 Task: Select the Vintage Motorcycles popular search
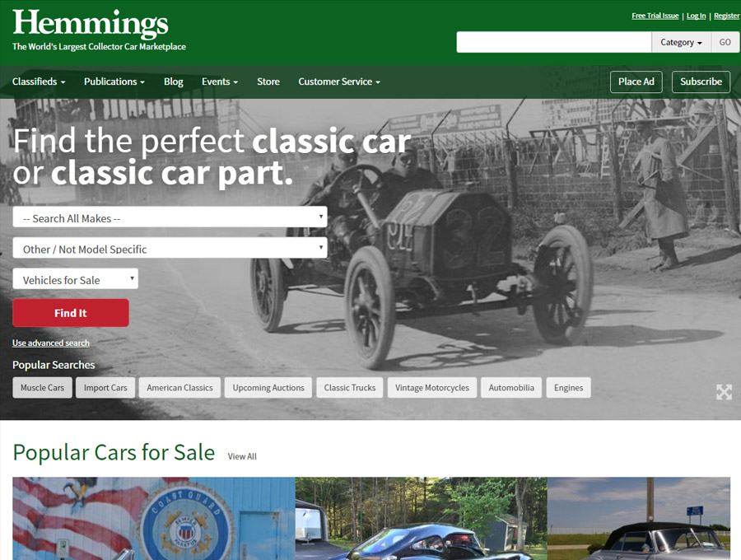pos(432,388)
